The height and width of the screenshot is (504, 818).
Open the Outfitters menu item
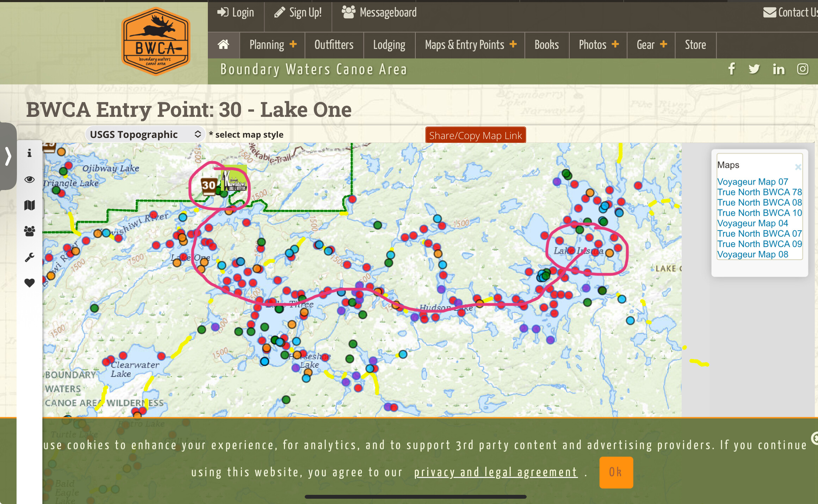point(334,45)
